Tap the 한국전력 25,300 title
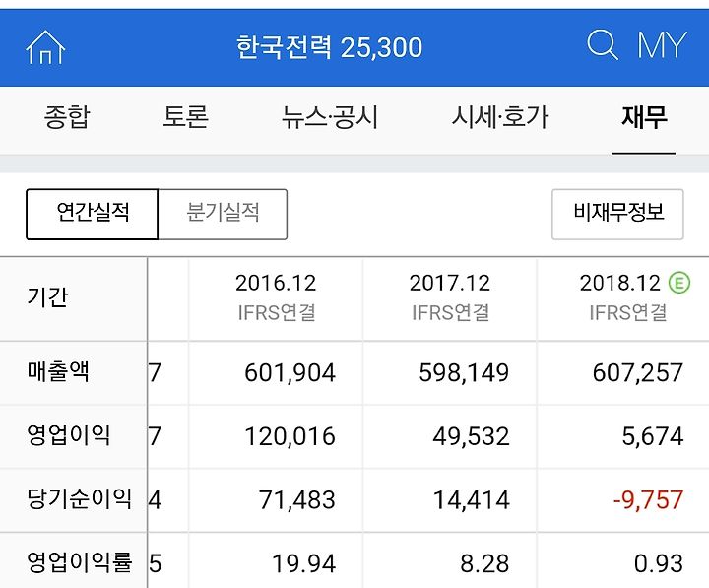 click(x=329, y=47)
